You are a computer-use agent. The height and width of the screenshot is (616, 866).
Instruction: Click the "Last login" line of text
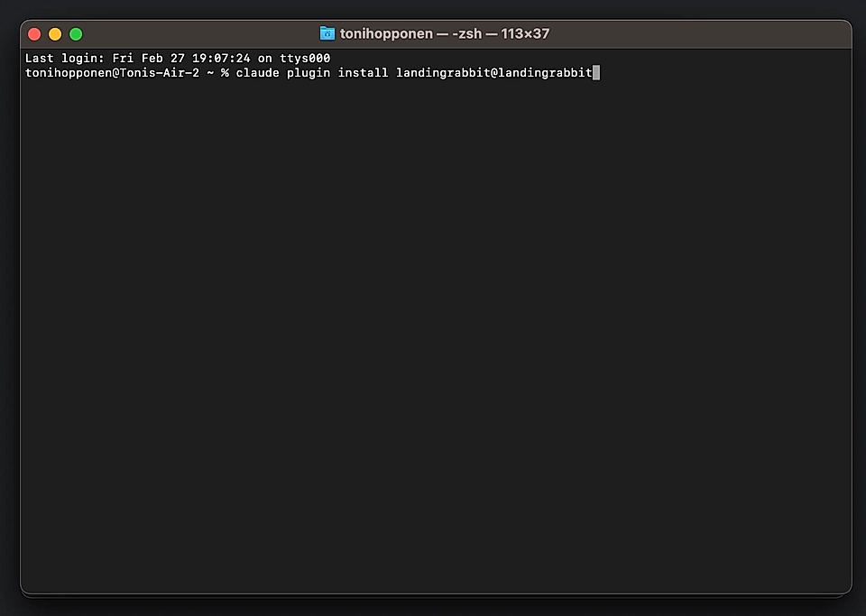coord(63,58)
